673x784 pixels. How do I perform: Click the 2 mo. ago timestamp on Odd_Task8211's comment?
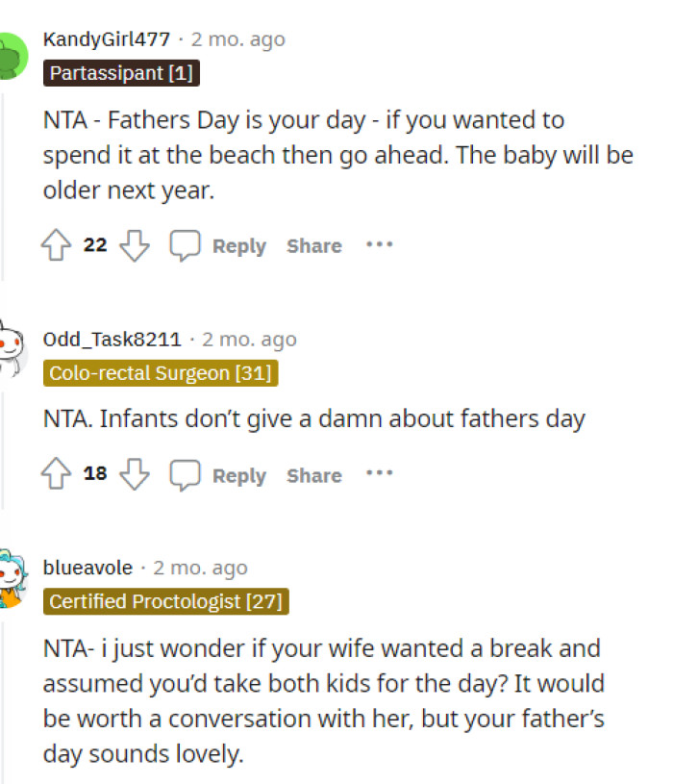248,339
